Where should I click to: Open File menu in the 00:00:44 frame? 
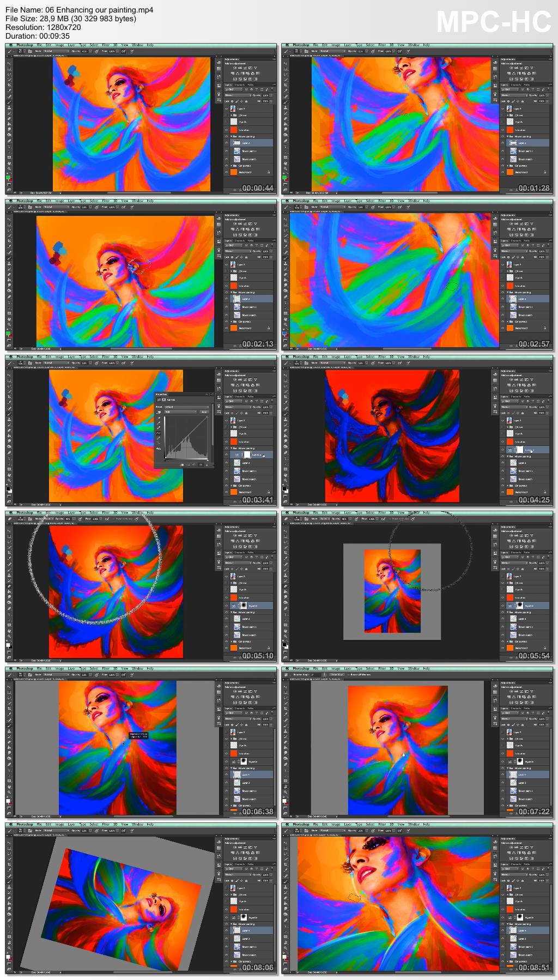(x=39, y=45)
